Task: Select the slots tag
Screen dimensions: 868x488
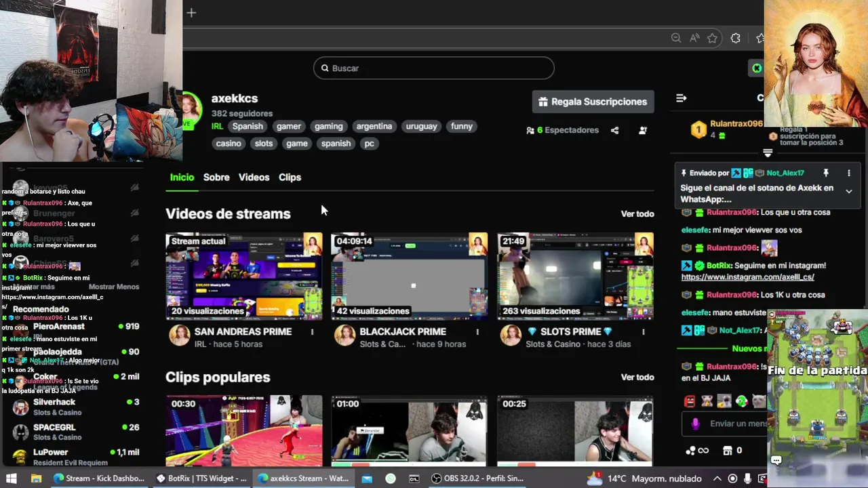Action: pyautogui.click(x=264, y=143)
